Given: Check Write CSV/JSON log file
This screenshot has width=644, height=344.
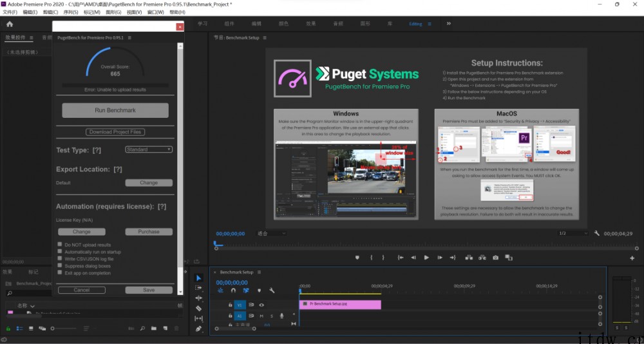Looking at the screenshot, I should pyautogui.click(x=60, y=258).
